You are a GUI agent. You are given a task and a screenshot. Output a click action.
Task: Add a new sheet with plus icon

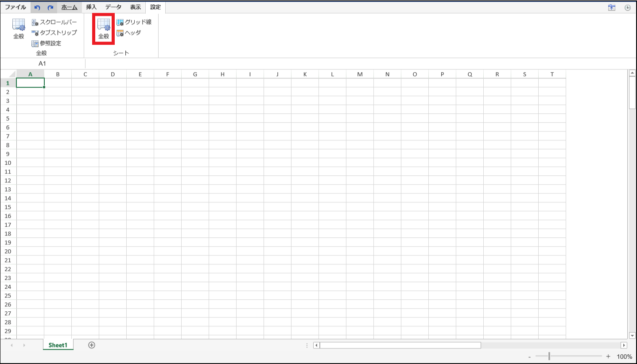(92, 345)
